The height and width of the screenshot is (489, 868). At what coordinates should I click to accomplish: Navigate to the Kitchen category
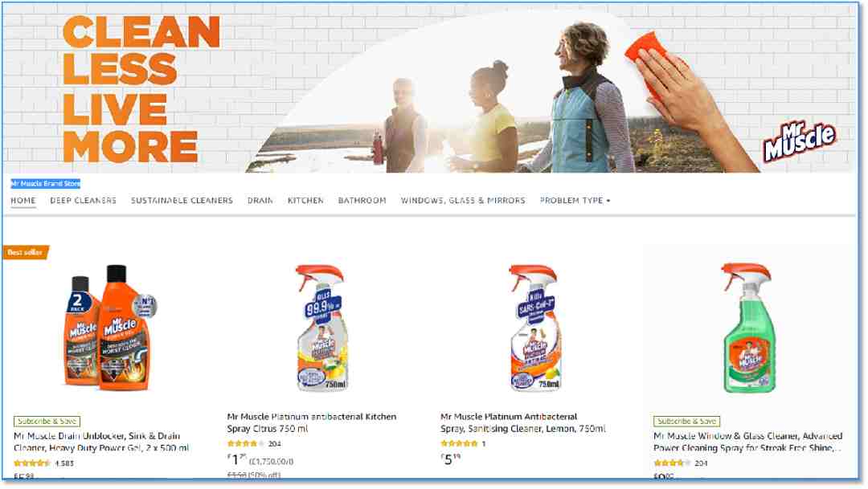[305, 200]
